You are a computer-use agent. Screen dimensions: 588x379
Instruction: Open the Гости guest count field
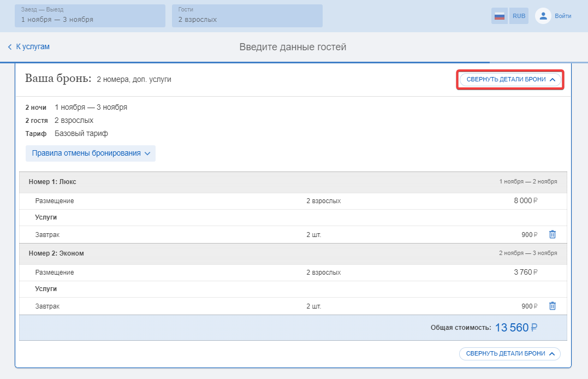pyautogui.click(x=247, y=16)
